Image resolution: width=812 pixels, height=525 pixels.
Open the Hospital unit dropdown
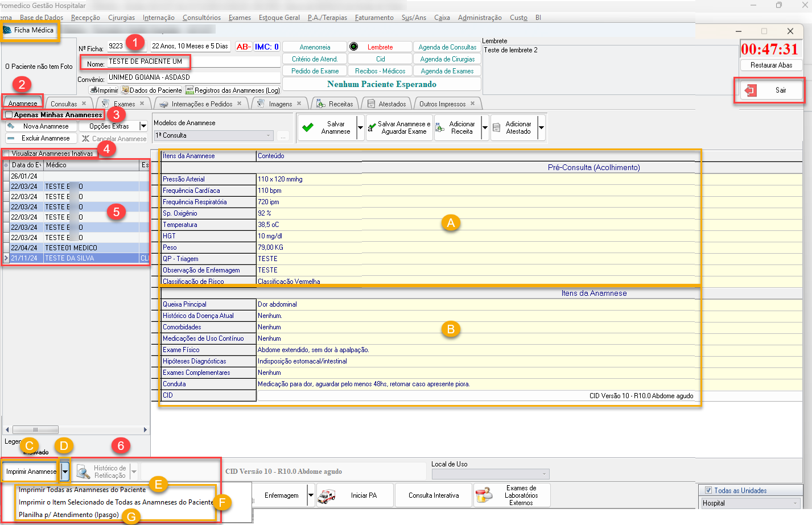click(751, 503)
